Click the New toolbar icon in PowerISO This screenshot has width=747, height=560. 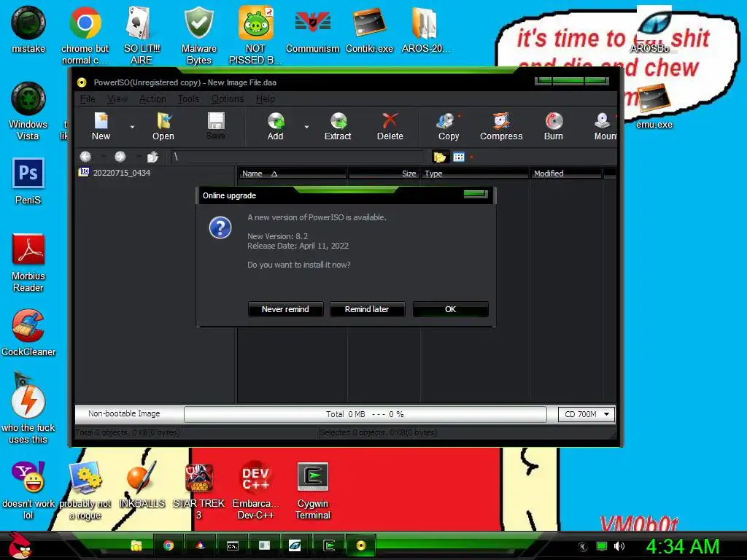(101, 126)
